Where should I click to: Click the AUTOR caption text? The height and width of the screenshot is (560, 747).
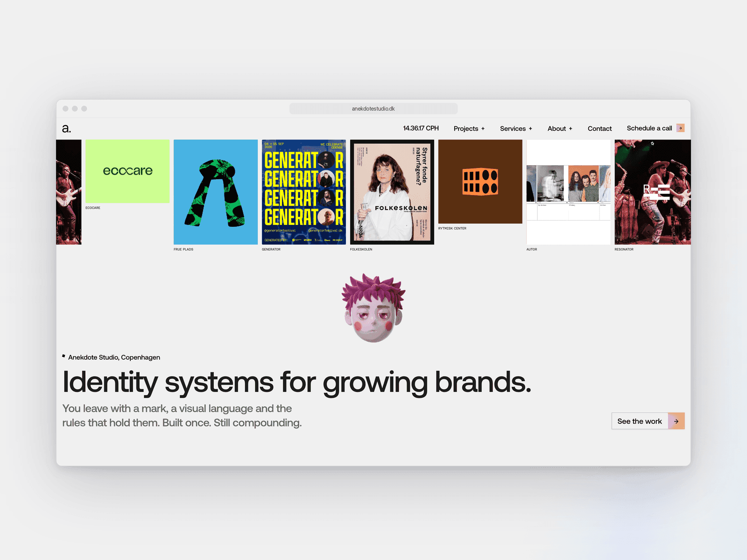coord(532,249)
